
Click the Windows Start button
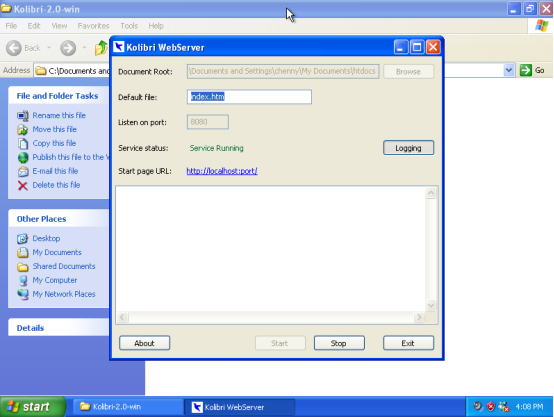click(33, 407)
